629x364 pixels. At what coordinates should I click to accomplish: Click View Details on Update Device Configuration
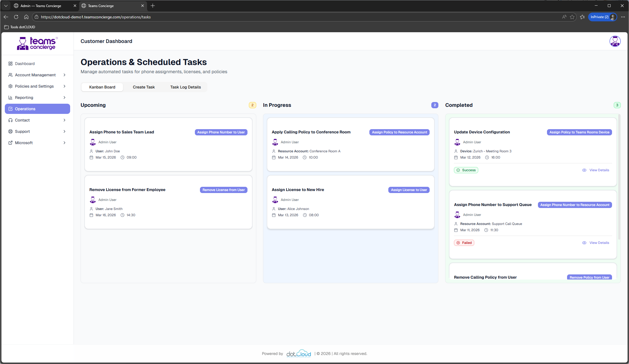tap(599, 170)
